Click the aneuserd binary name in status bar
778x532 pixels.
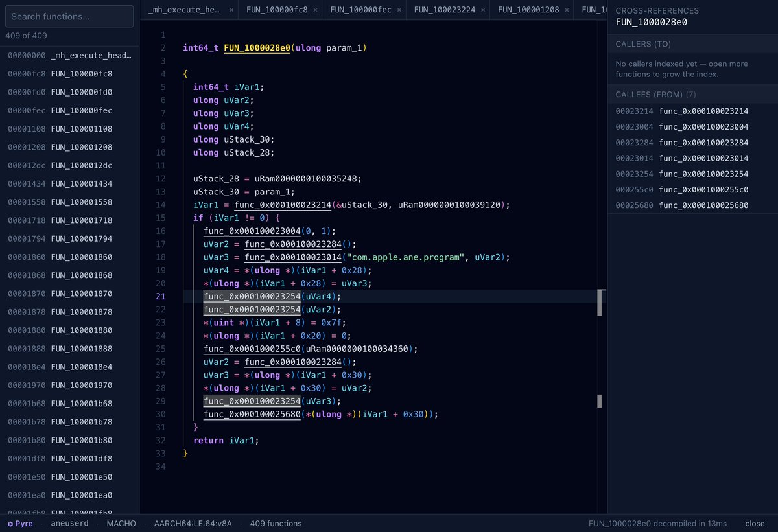pyautogui.click(x=69, y=523)
